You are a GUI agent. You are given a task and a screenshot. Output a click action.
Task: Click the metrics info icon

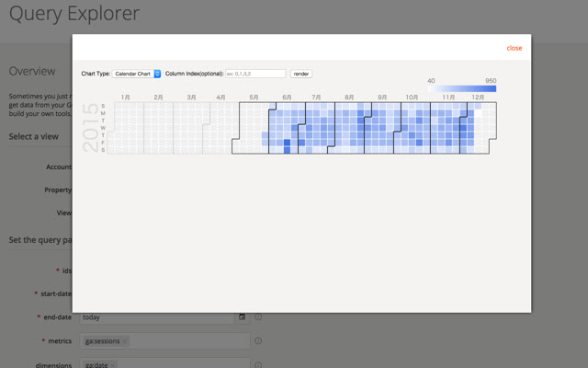tap(258, 341)
